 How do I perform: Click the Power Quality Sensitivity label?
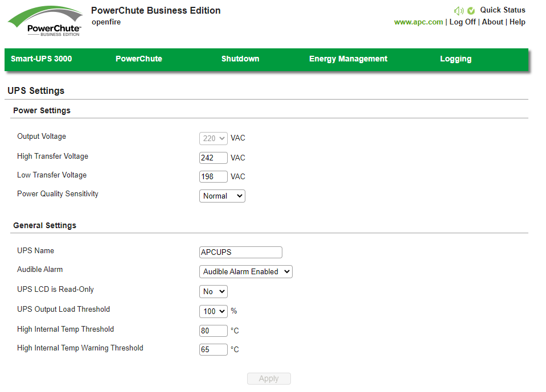click(x=58, y=194)
